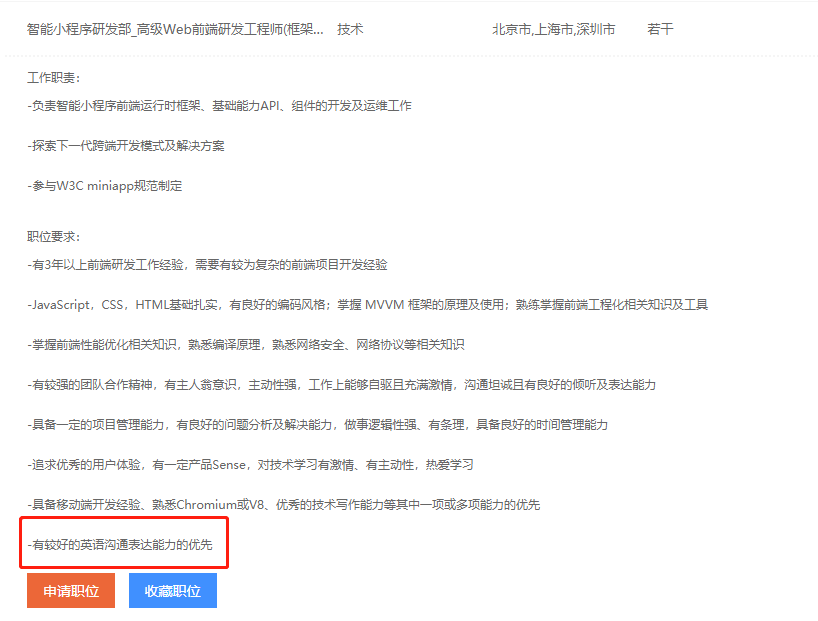Viewport: 818px width, 621px height.
Task: Click the line starting 有3年以上前端研发工作经验
Action: pos(207,265)
